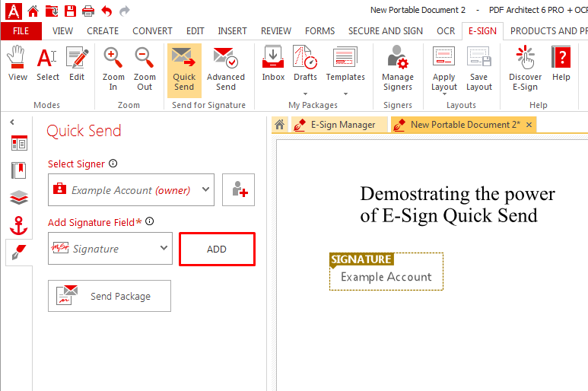The image size is (588, 391).
Task: Expand the Templates dropdown arrow
Action: point(345,94)
